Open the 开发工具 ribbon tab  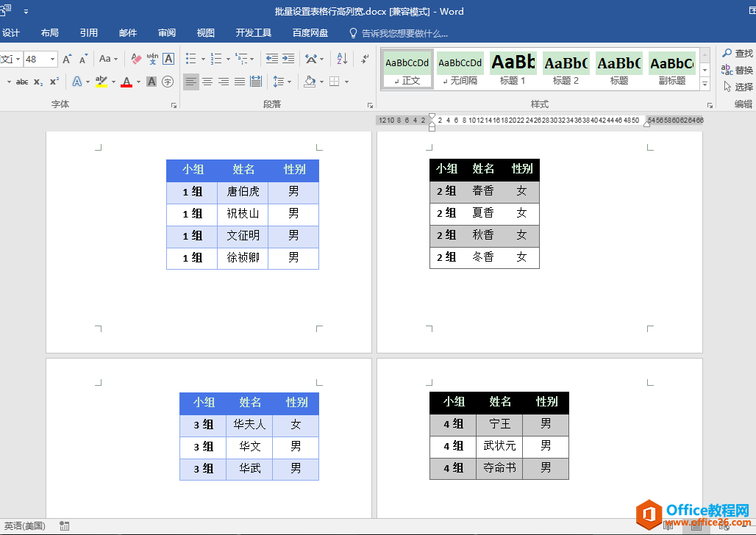(253, 33)
